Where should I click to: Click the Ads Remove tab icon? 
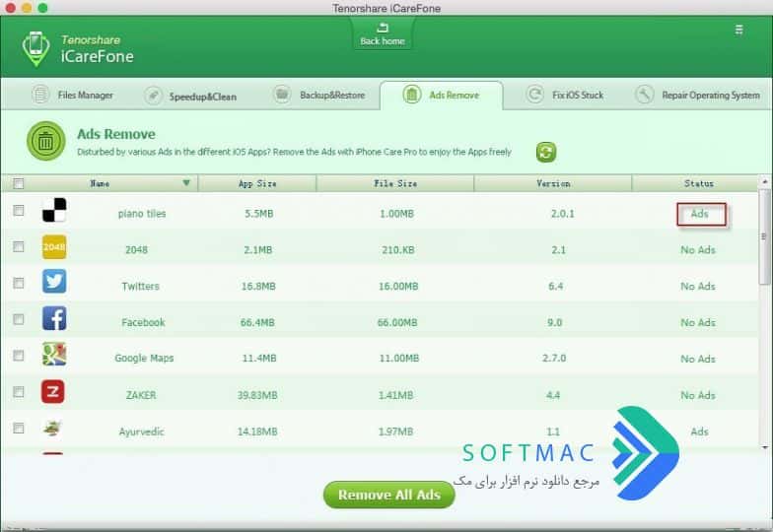tap(412, 95)
